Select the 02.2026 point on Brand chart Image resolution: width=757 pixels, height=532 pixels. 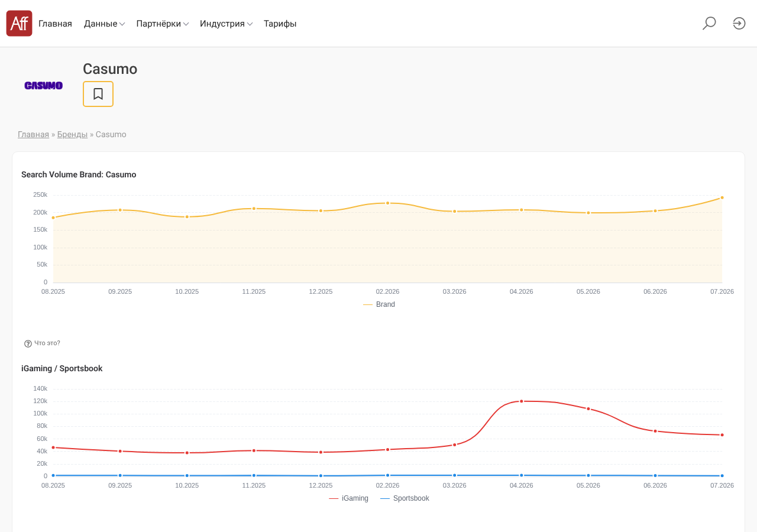click(388, 203)
